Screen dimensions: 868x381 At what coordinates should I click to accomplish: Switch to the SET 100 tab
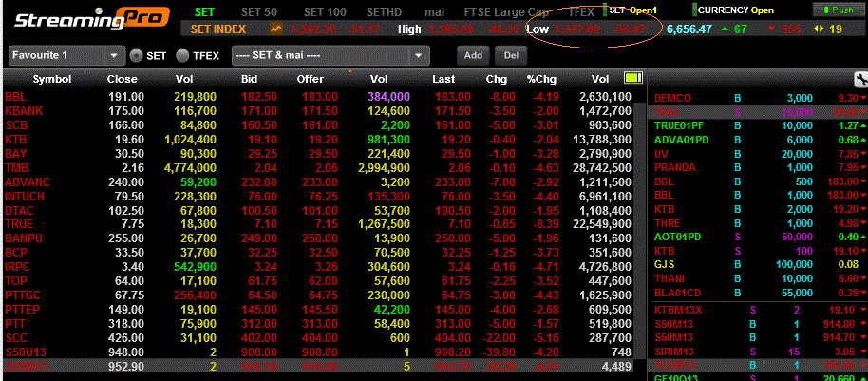326,11
